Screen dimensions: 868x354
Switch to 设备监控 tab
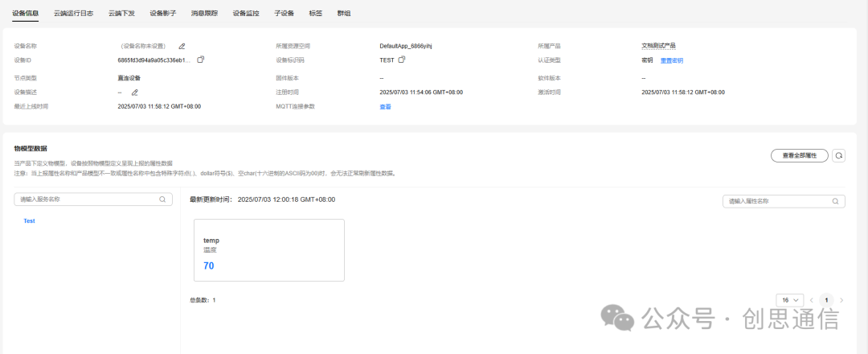[x=246, y=14]
